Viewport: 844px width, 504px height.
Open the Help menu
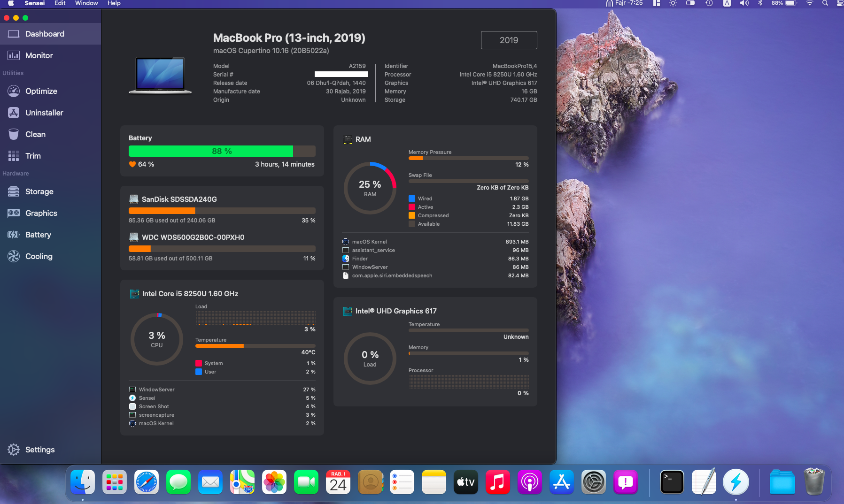[x=114, y=3]
